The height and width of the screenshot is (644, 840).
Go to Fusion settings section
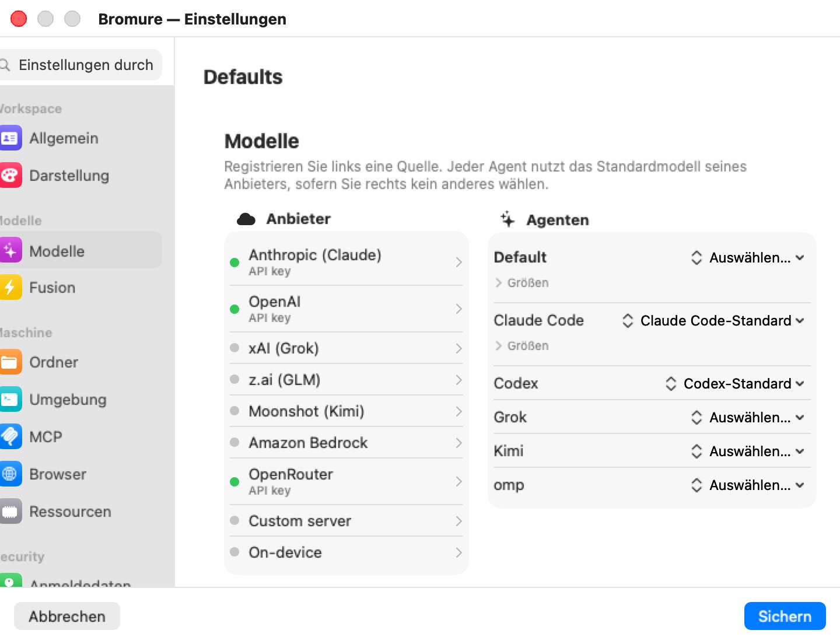[80, 288]
